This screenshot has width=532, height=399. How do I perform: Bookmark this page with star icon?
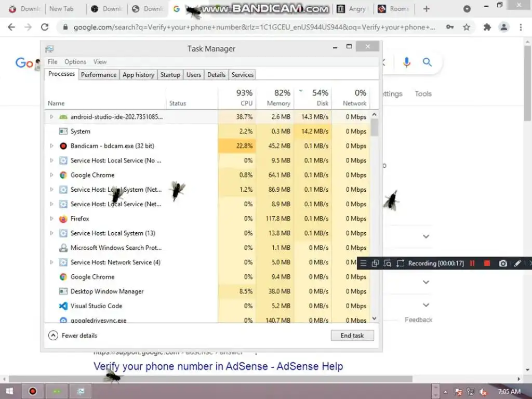467,27
